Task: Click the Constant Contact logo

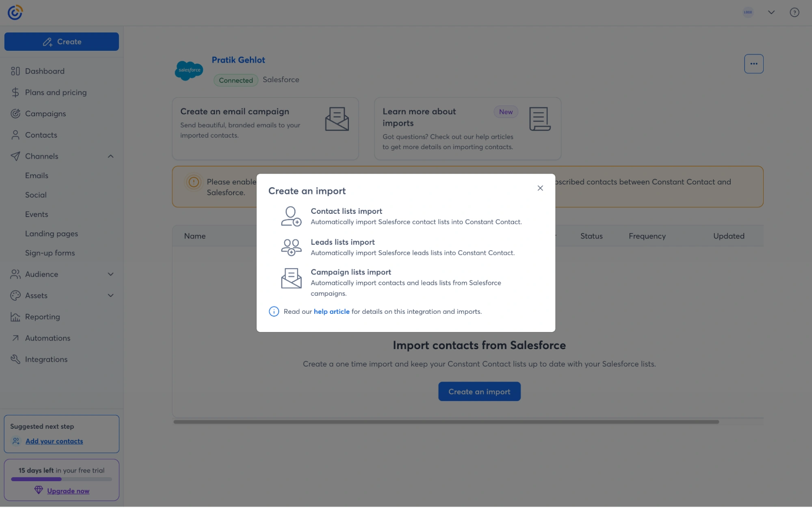Action: 15,12
